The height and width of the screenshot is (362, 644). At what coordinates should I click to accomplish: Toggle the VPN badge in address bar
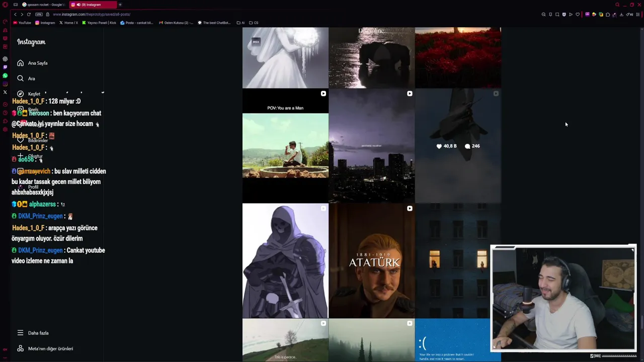click(39, 14)
